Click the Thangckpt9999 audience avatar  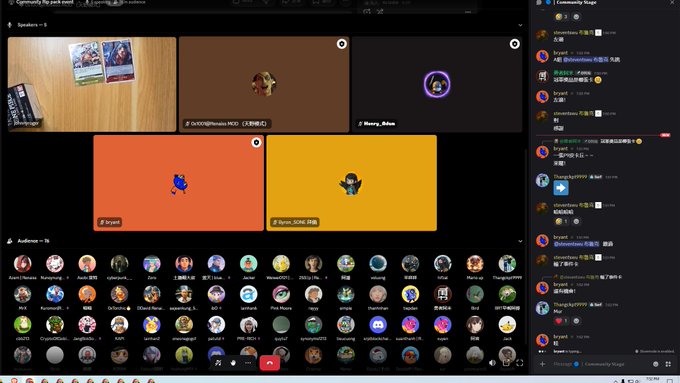click(x=507, y=264)
